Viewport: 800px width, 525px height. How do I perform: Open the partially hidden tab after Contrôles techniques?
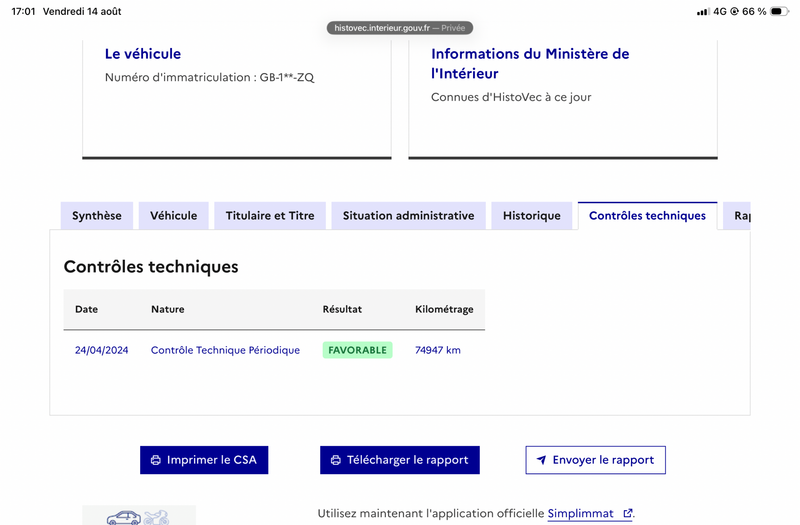[x=738, y=216]
